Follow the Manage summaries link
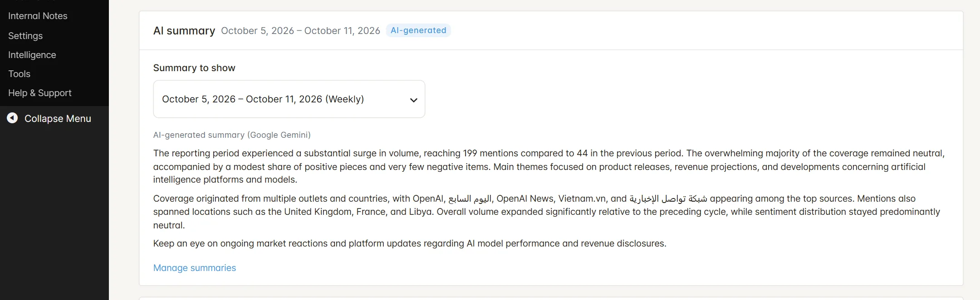Image resolution: width=980 pixels, height=300 pixels. [195, 268]
